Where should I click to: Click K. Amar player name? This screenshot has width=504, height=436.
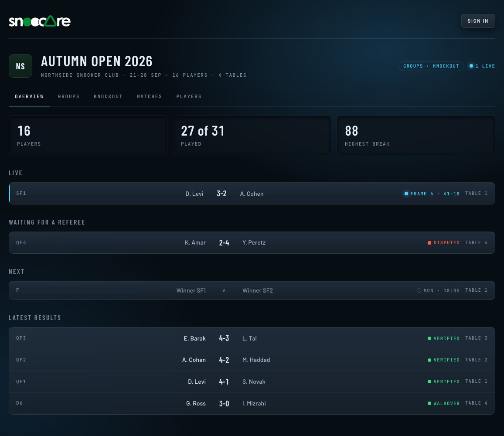coord(195,242)
